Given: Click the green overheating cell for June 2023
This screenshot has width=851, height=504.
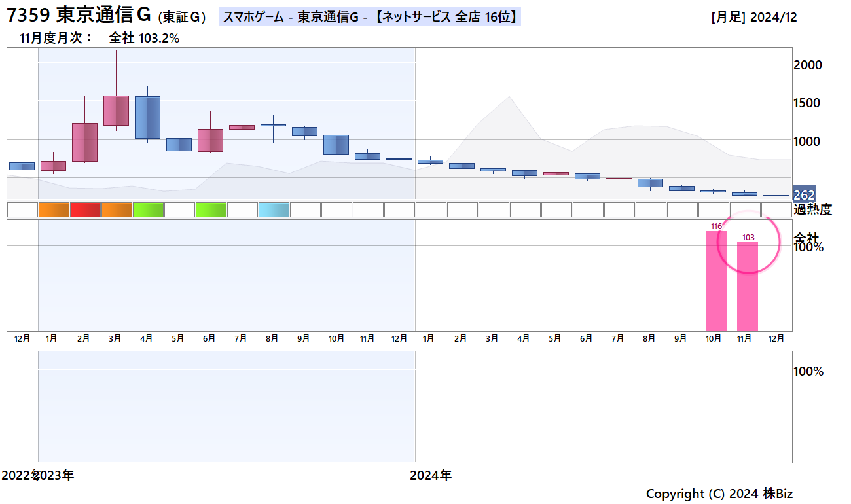Looking at the screenshot, I should pos(211,209).
